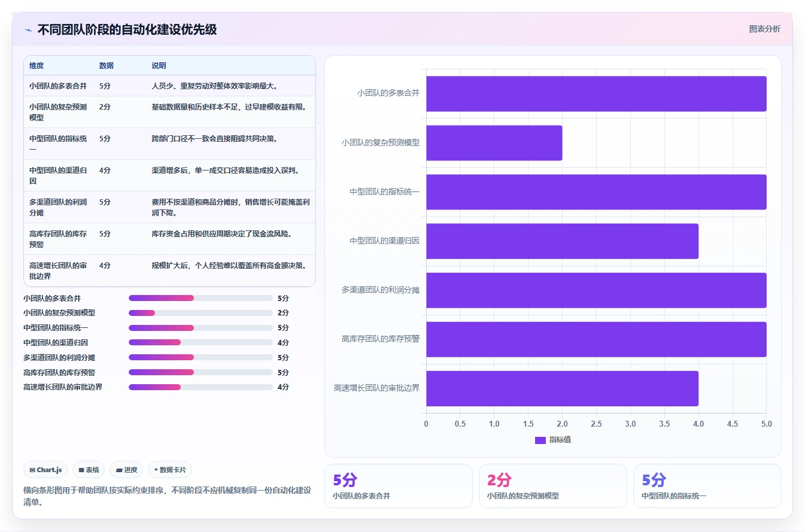Click the x-axis tick value 5.0
The width and height of the screenshot is (805, 532).
[766, 424]
